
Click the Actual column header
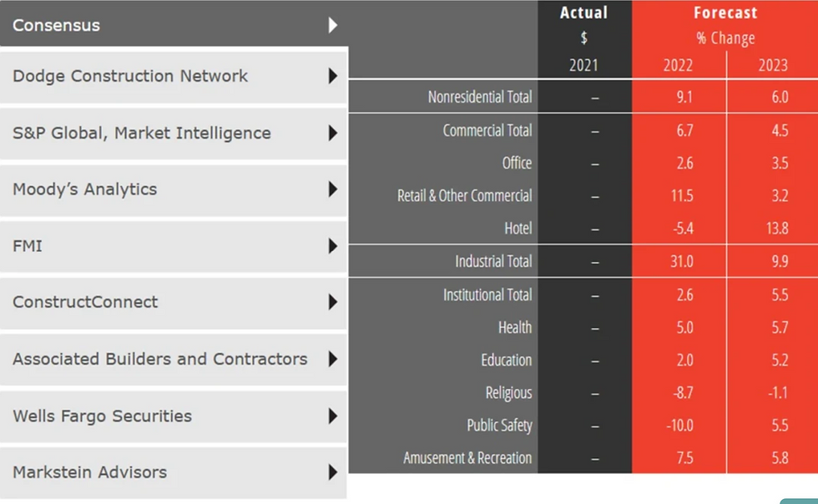point(583,13)
